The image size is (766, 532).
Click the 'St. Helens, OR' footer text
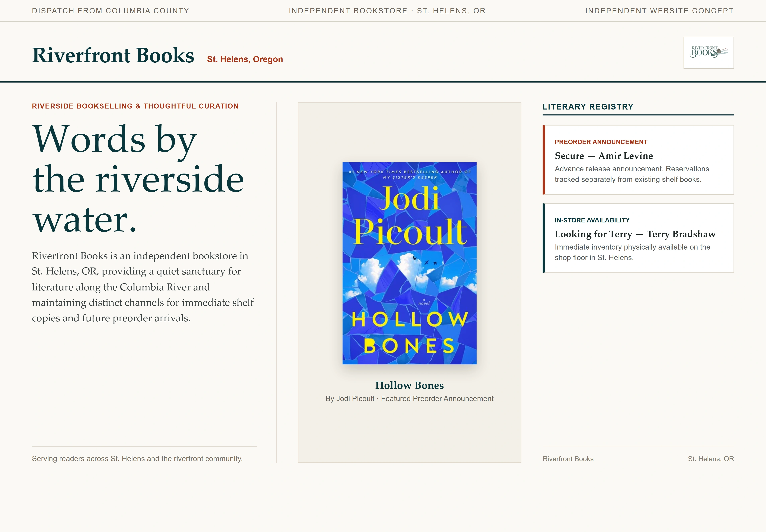(x=711, y=459)
